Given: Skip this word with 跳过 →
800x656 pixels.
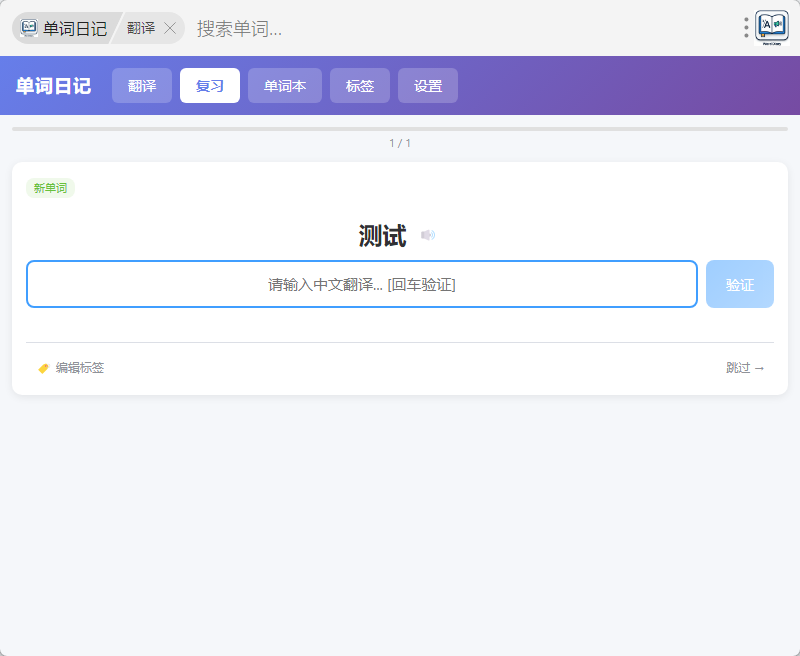Looking at the screenshot, I should click(x=745, y=368).
